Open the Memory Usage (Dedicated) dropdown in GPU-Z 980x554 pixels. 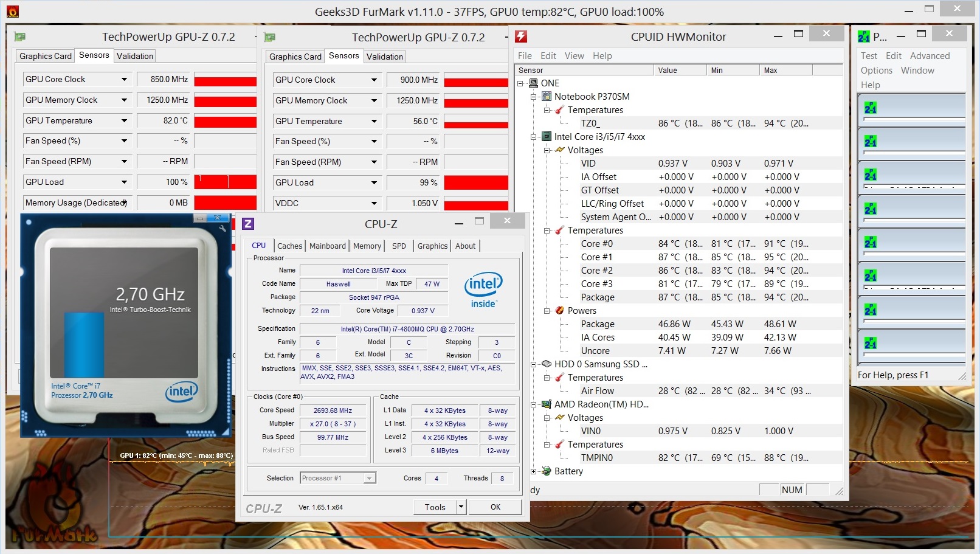point(124,203)
